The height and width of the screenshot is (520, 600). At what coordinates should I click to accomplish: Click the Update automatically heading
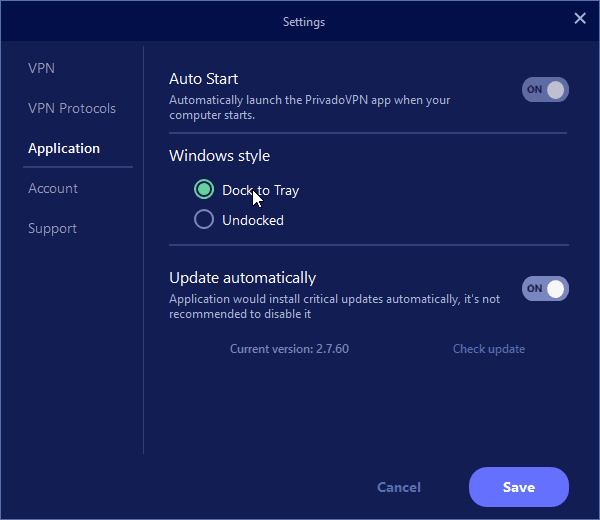242,278
